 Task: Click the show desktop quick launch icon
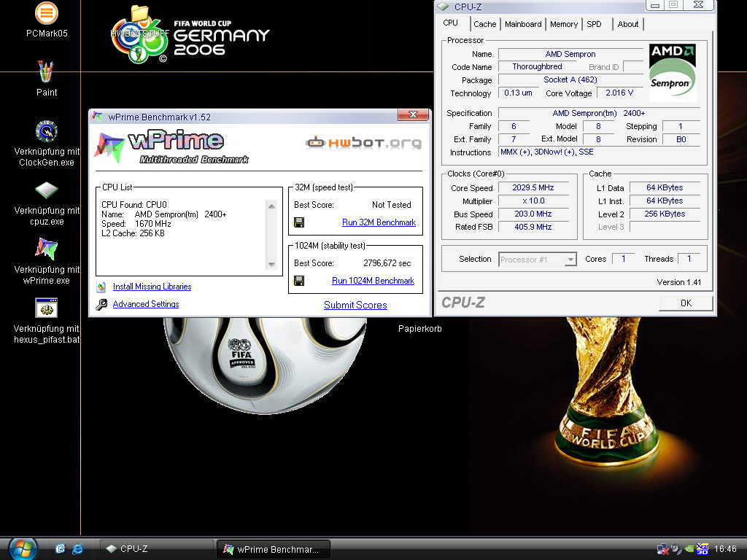(x=60, y=549)
